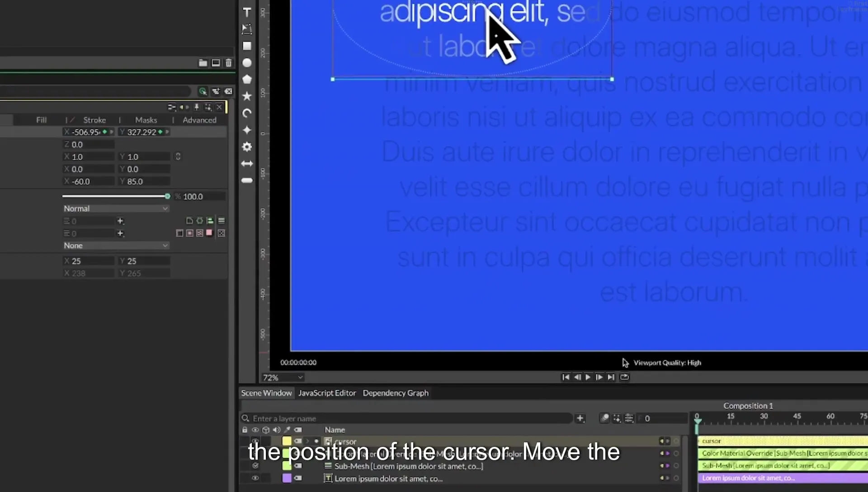868x492 pixels.
Task: Open the Dependency Graph tab
Action: tap(396, 393)
